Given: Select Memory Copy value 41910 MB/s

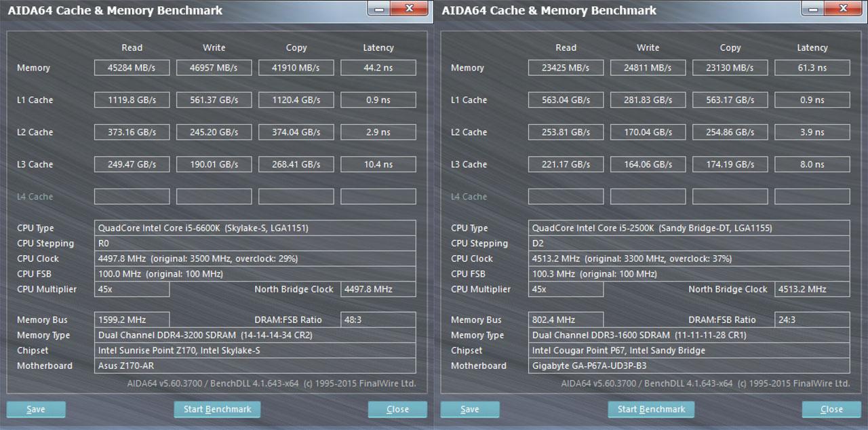Looking at the screenshot, I should [x=296, y=68].
